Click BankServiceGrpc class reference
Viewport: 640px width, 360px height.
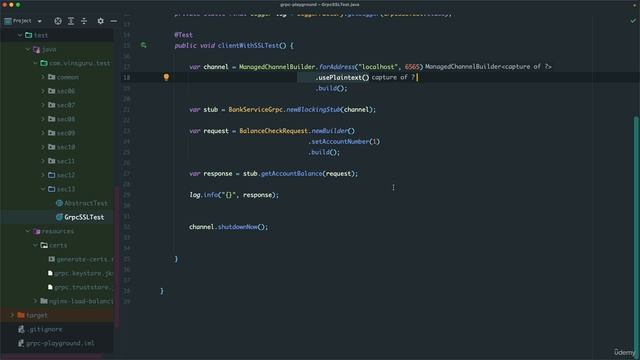coord(256,109)
